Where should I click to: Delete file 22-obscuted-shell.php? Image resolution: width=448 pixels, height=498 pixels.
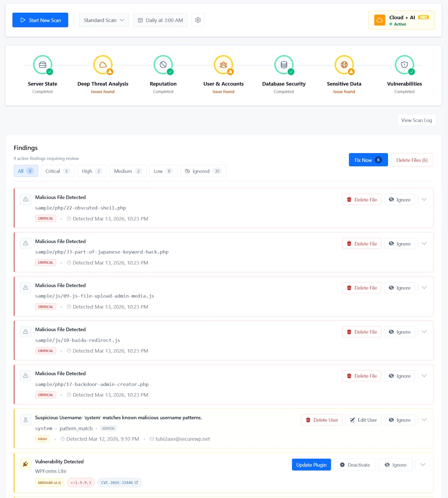362,199
